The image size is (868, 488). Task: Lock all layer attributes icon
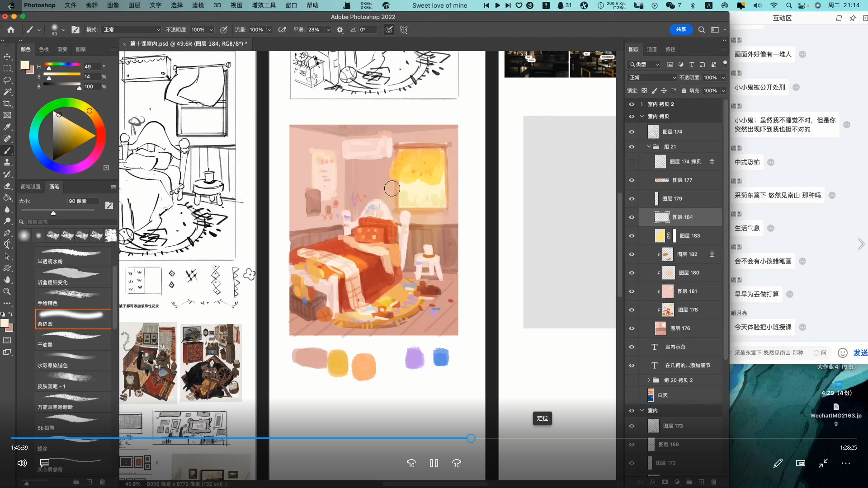tap(684, 90)
